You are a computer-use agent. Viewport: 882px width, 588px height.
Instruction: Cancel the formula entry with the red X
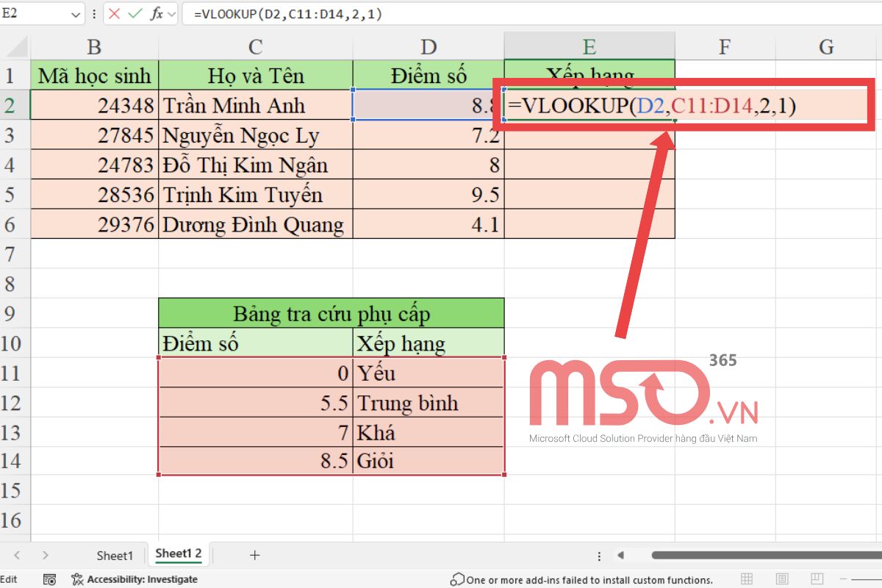coord(114,14)
